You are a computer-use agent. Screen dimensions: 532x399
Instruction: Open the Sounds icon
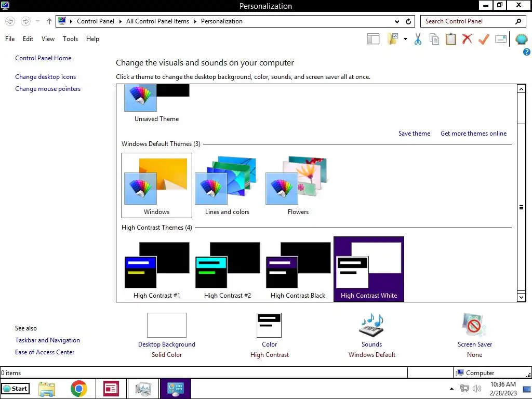pyautogui.click(x=371, y=325)
